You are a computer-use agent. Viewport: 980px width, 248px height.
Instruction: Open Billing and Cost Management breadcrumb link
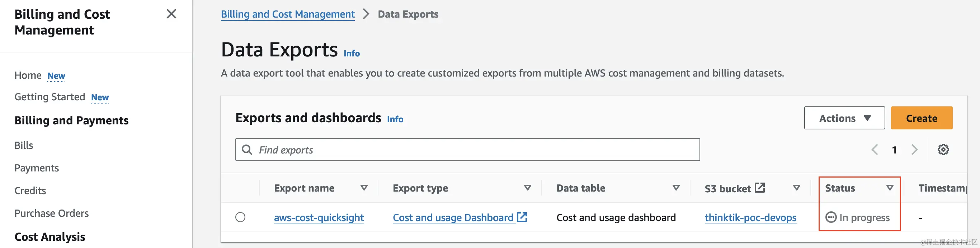click(288, 14)
